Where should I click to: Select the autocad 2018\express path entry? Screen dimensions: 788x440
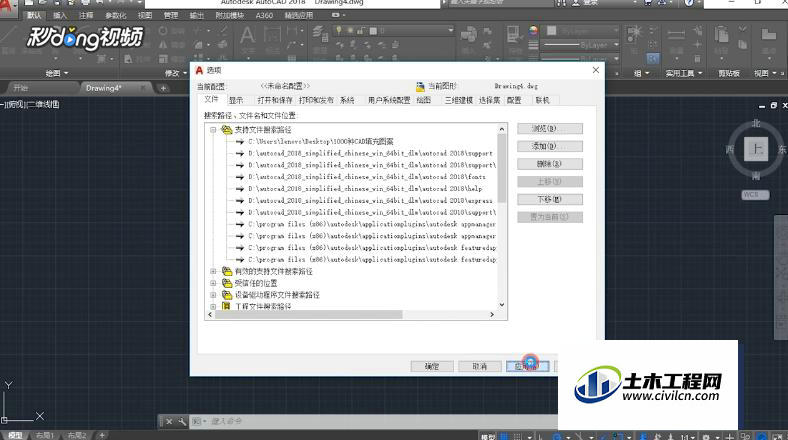tap(370, 200)
